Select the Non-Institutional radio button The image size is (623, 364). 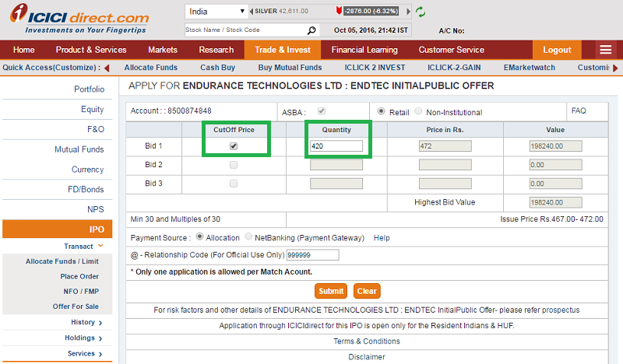(418, 111)
